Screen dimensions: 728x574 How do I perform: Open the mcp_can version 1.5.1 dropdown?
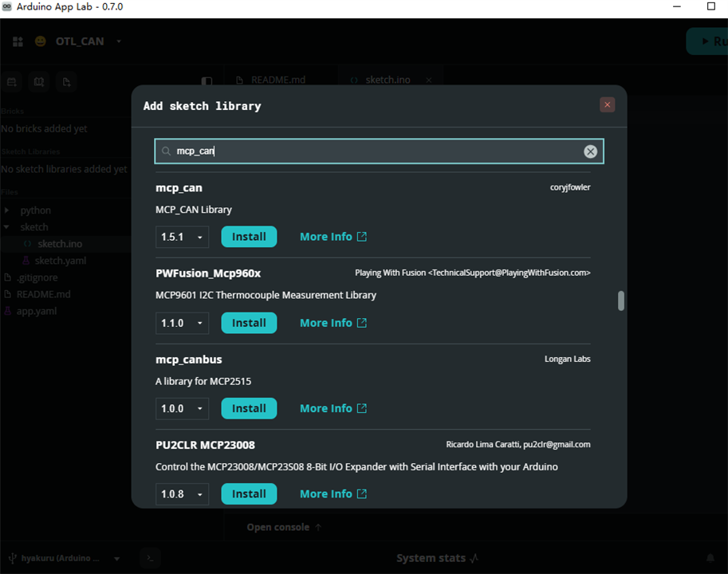point(182,237)
